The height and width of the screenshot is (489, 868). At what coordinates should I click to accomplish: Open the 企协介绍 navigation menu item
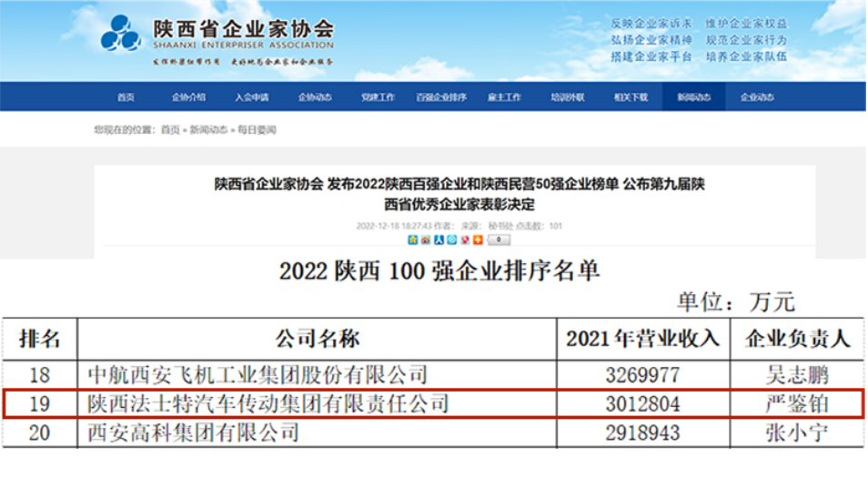188,97
